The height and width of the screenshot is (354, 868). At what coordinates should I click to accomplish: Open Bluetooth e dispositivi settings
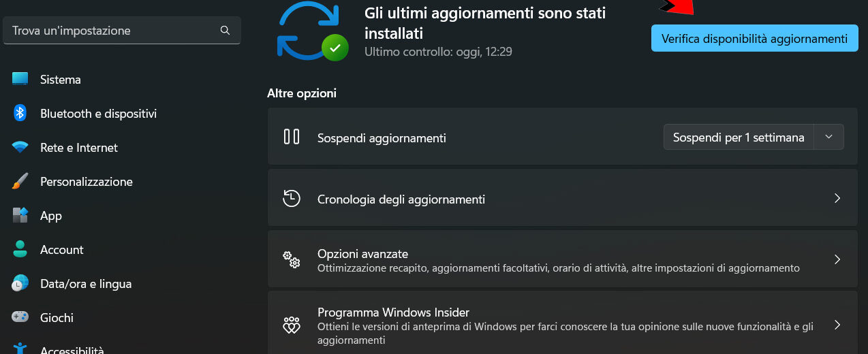[x=98, y=114]
